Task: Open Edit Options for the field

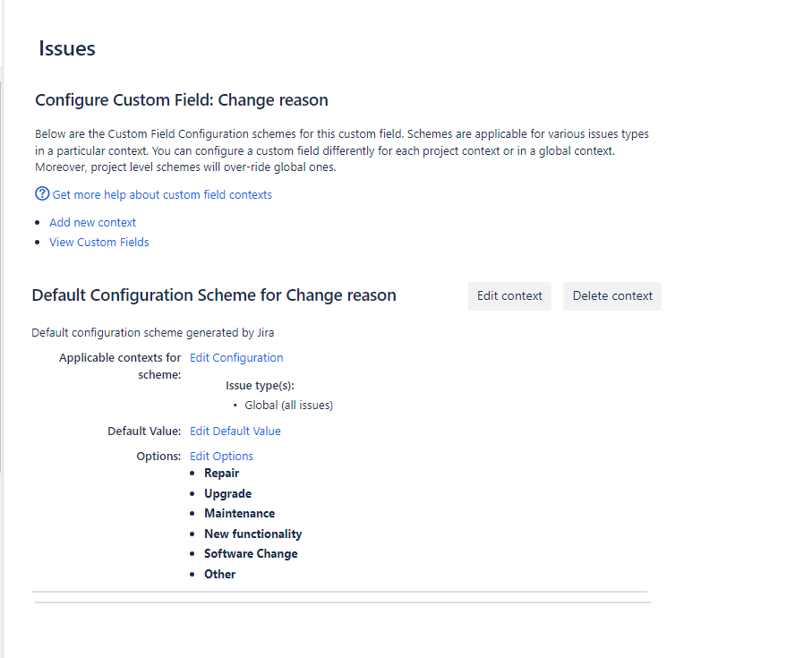Action: pos(221,456)
